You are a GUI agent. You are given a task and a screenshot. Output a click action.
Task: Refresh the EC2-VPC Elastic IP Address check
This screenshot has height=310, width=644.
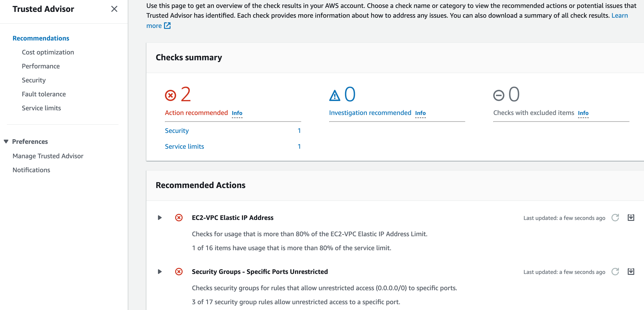[x=615, y=218]
